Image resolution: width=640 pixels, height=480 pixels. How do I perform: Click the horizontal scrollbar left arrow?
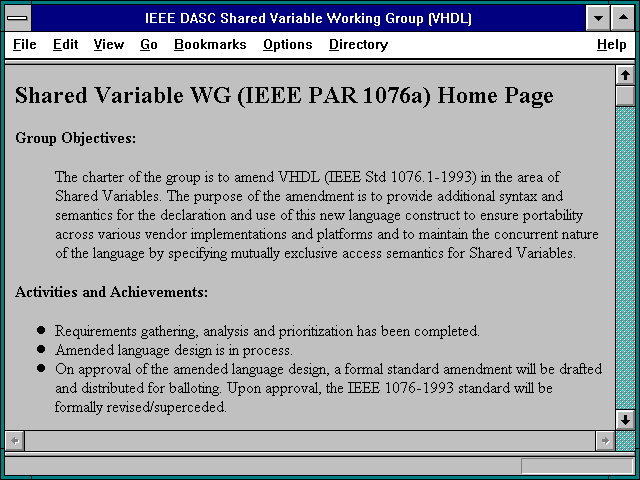15,441
